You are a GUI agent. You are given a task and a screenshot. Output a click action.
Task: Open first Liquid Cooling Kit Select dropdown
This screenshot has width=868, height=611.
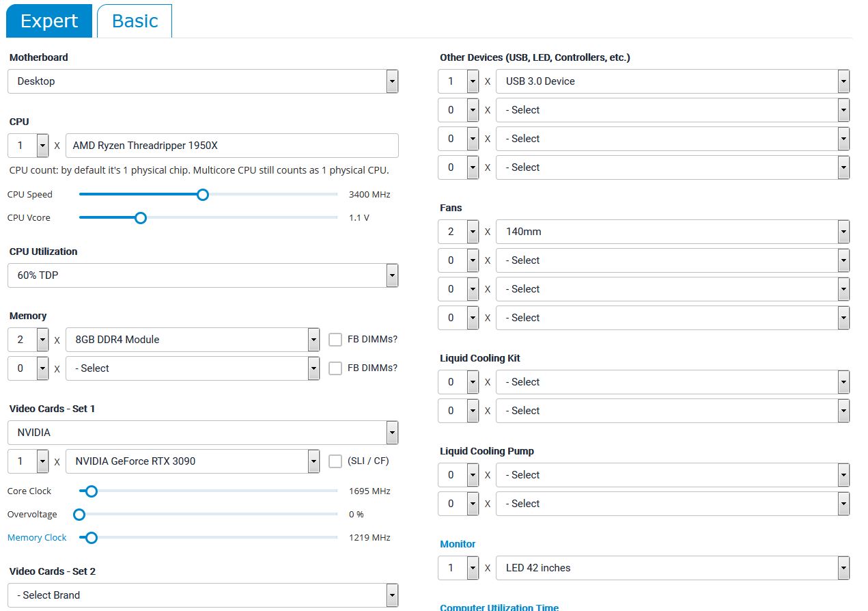[x=673, y=382]
